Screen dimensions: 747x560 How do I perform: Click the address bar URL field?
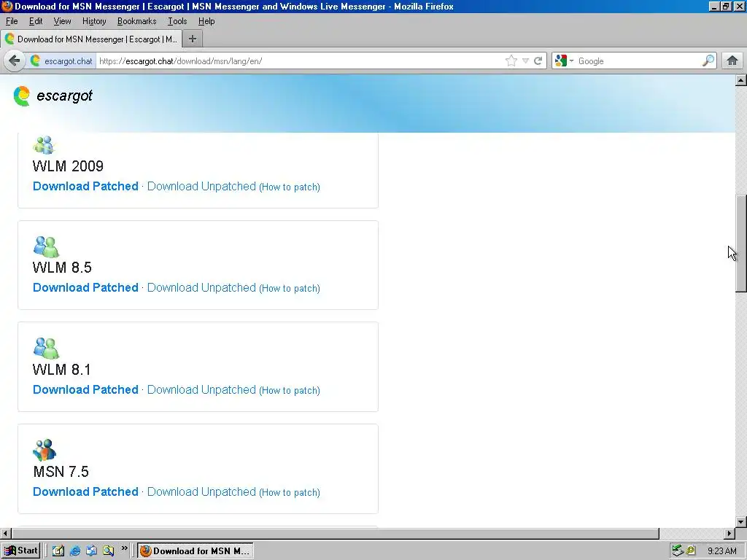(x=300, y=61)
